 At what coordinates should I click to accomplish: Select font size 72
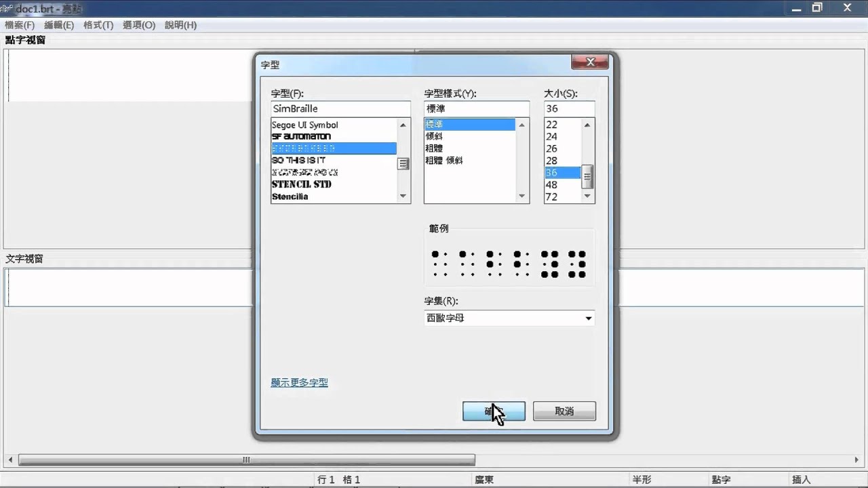click(x=562, y=197)
